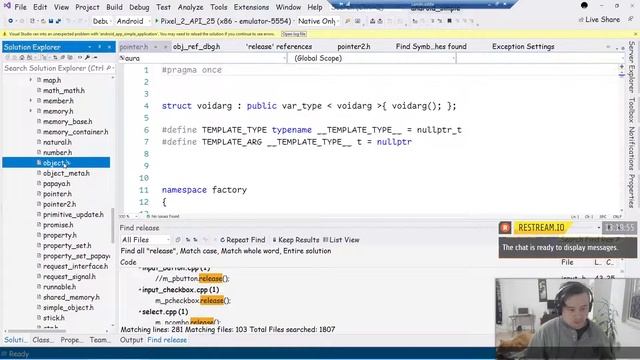Click the Stop debugging square icon
The width and height of the screenshot is (640, 360).
pos(449,21)
